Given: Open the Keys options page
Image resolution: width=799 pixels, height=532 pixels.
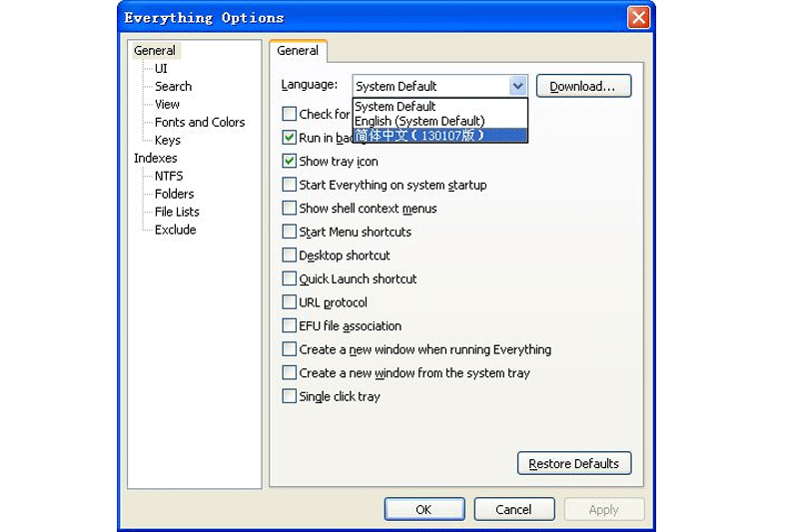Looking at the screenshot, I should click(168, 140).
